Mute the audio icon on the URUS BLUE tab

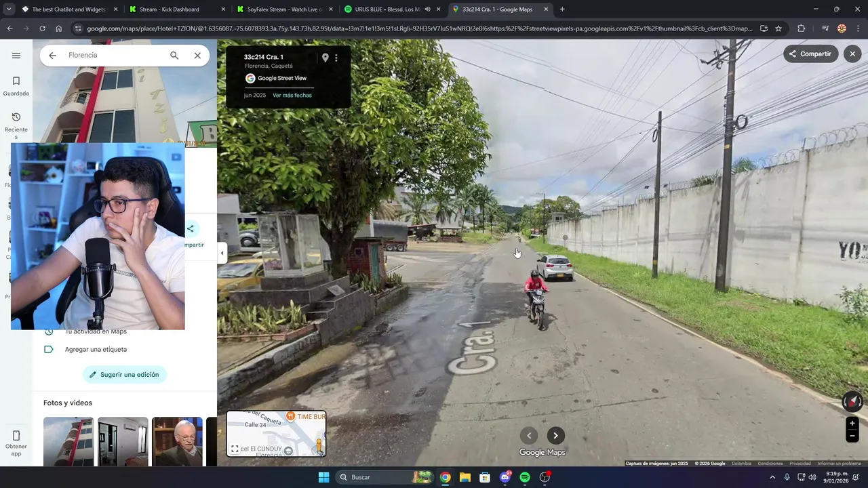(x=427, y=9)
